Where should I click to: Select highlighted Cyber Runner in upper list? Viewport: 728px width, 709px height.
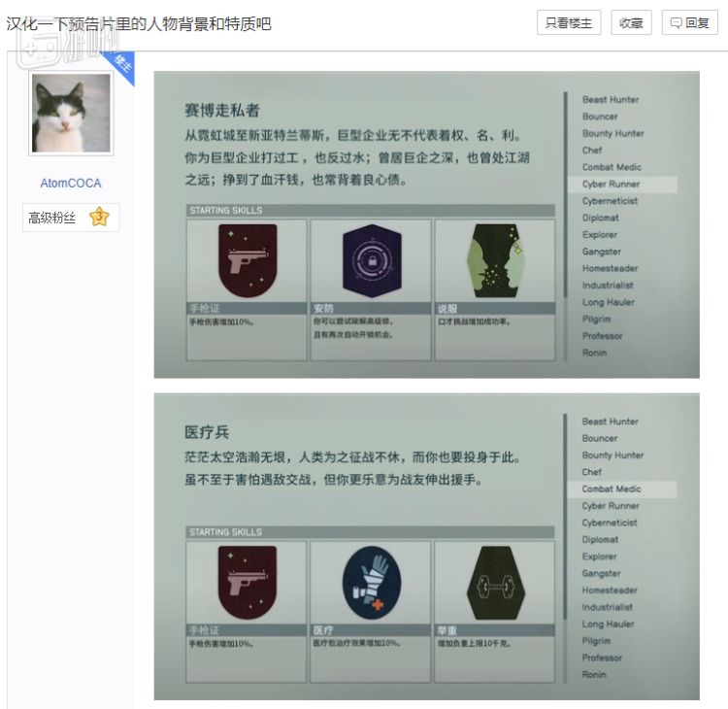click(x=622, y=184)
